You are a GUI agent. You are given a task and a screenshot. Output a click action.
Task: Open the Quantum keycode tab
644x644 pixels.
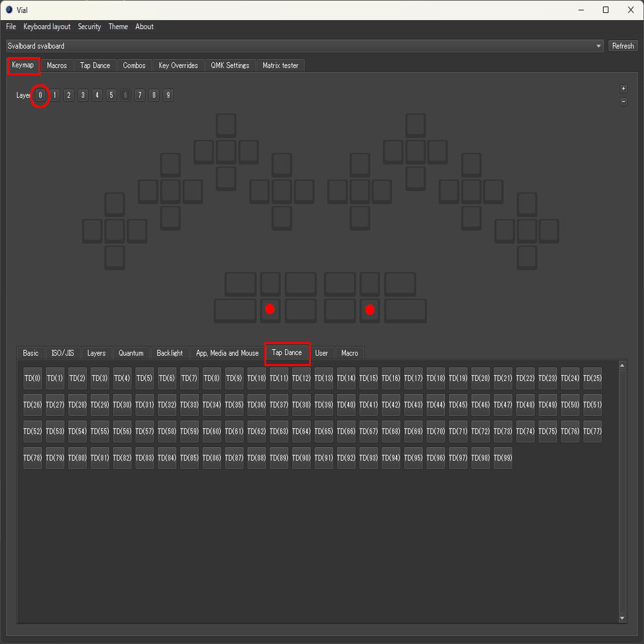click(131, 353)
